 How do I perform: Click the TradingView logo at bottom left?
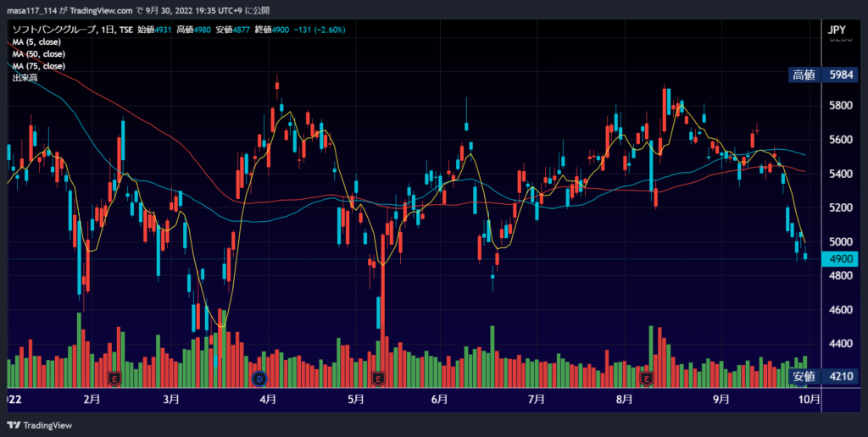coord(39,425)
